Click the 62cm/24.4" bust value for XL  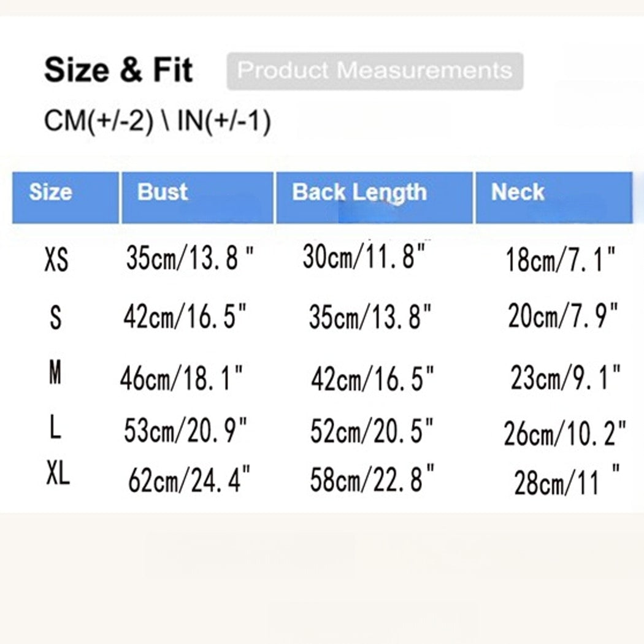(190, 479)
